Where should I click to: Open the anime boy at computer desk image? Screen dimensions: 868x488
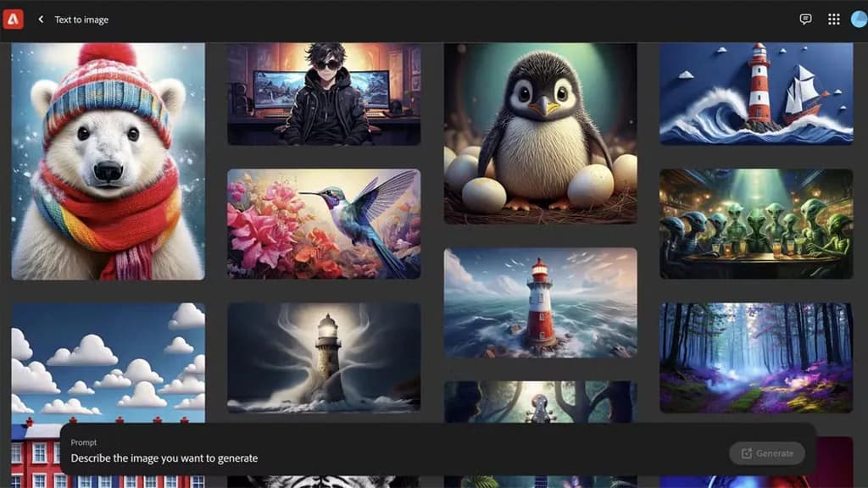[x=324, y=93]
